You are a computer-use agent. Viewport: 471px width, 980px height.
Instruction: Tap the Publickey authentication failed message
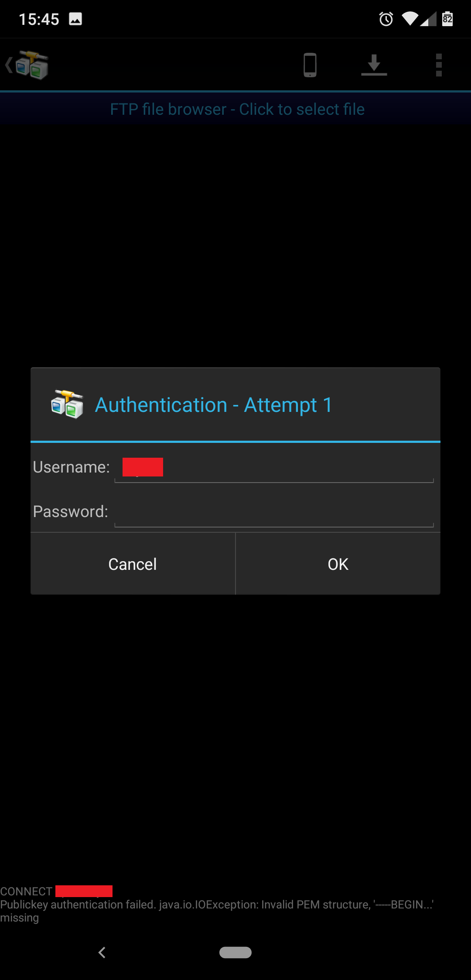coord(217,911)
